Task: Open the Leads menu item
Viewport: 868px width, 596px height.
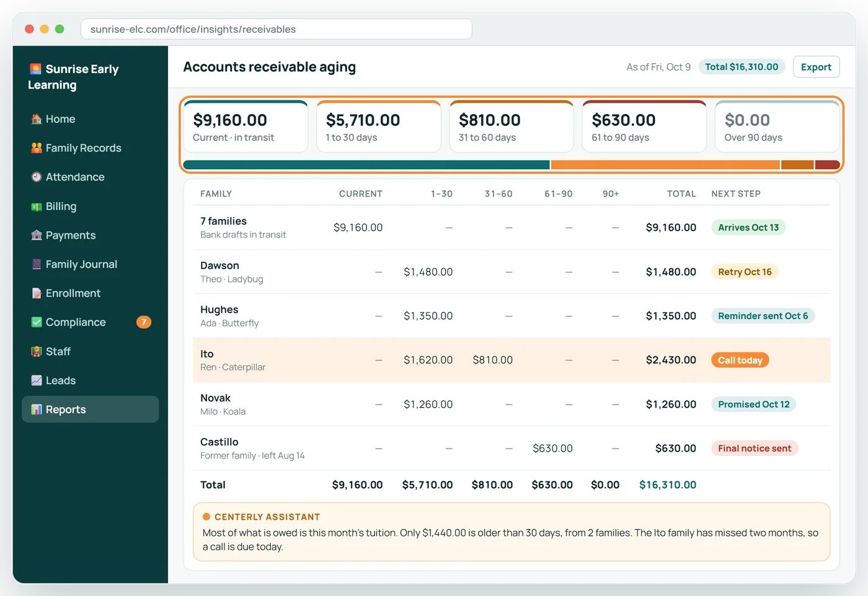Action: pos(91,380)
